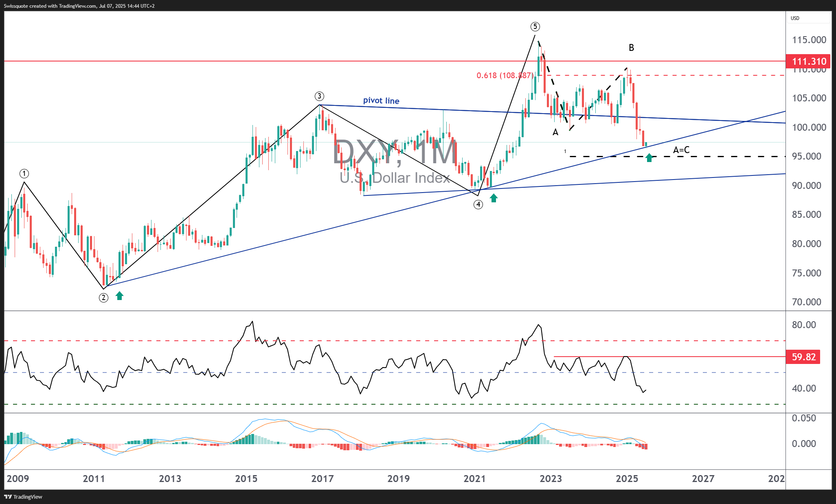
Task: Click the 2021 label on the time axis
Action: 474,479
